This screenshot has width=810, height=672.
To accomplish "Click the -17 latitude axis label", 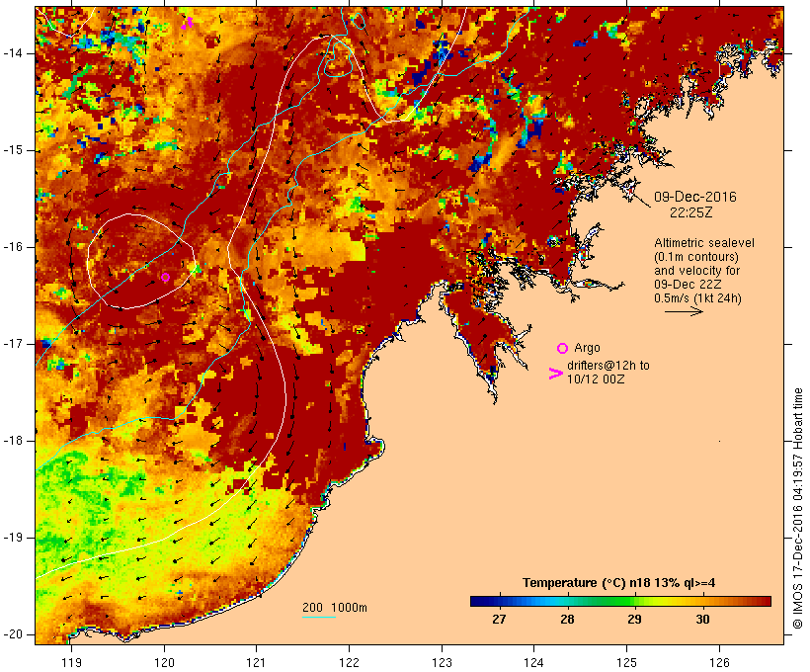I will pos(13,344).
